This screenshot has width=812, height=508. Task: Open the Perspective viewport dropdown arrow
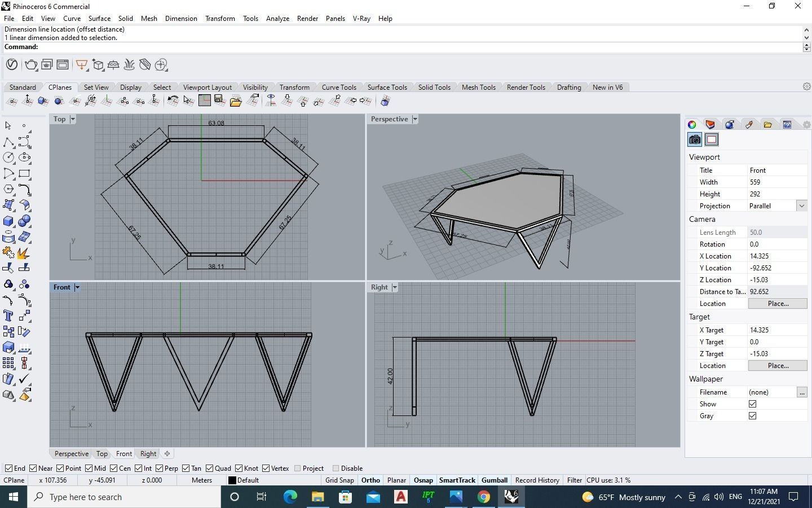[x=415, y=119]
